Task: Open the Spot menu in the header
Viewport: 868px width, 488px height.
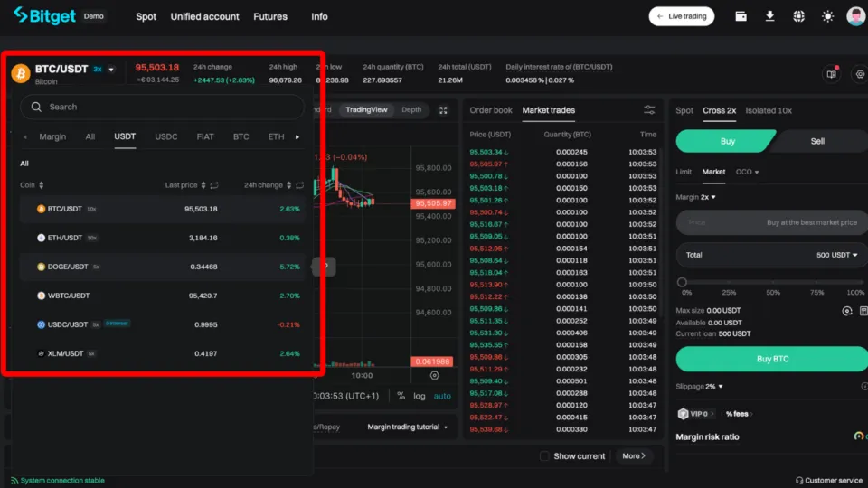Action: click(146, 16)
